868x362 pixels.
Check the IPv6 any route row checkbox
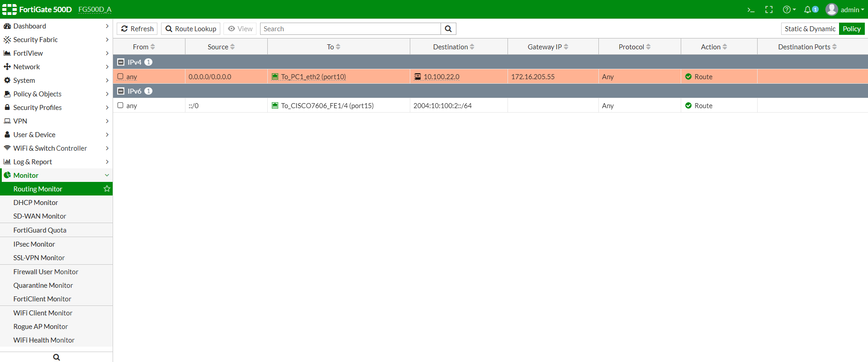pyautogui.click(x=120, y=105)
